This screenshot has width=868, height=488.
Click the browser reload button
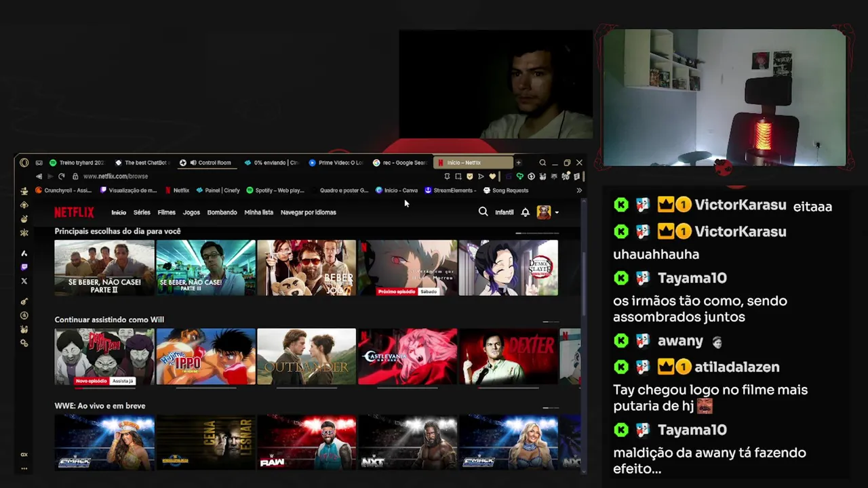pos(62,176)
